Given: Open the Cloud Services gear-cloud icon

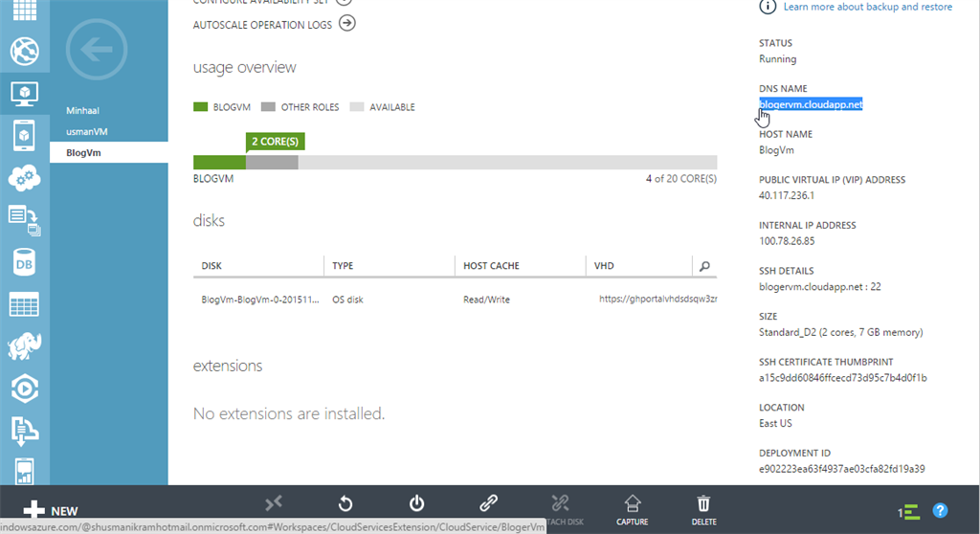Looking at the screenshot, I should [x=24, y=178].
